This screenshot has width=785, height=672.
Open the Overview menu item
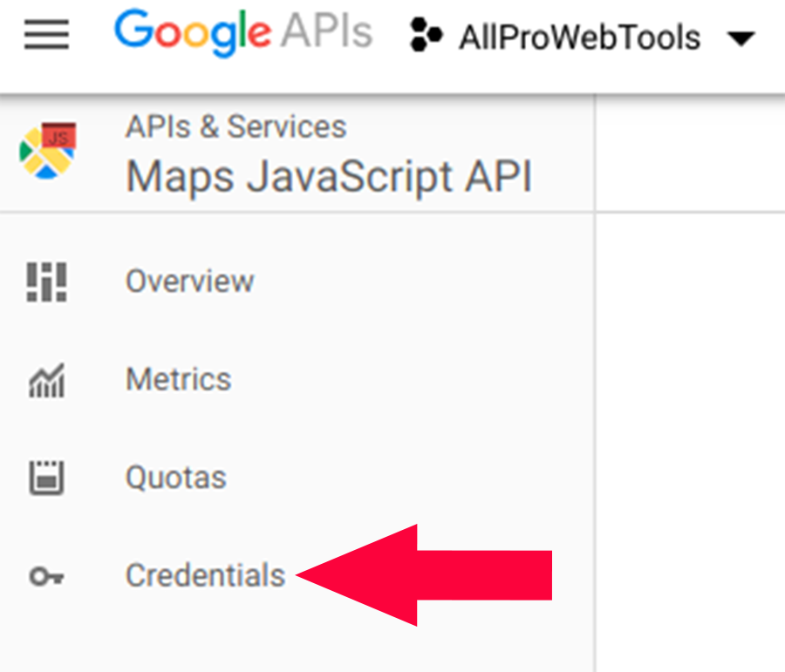pyautogui.click(x=190, y=282)
